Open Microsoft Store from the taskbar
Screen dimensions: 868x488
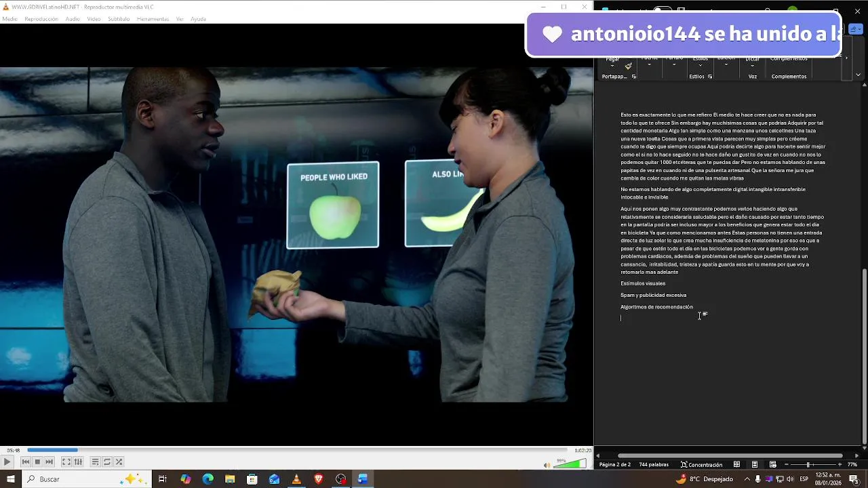pyautogui.click(x=252, y=479)
